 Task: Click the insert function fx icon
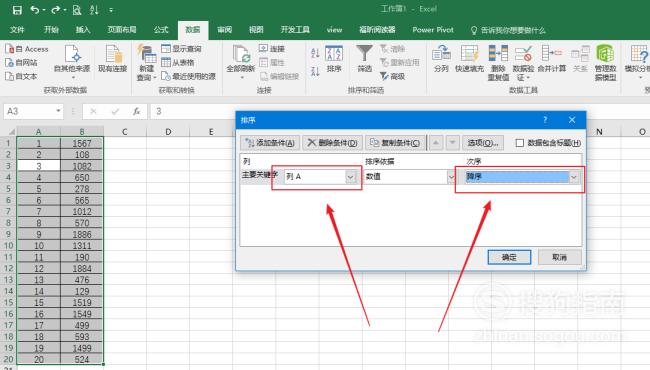pos(136,111)
